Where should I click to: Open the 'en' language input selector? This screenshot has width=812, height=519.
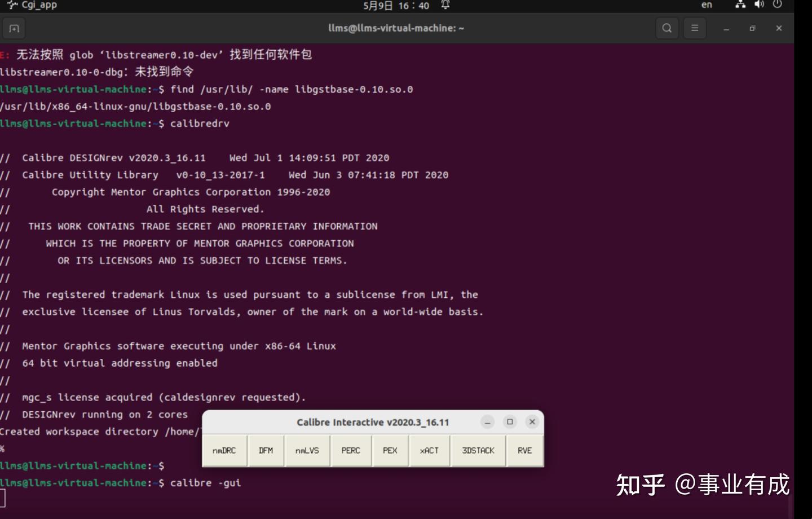pyautogui.click(x=705, y=5)
